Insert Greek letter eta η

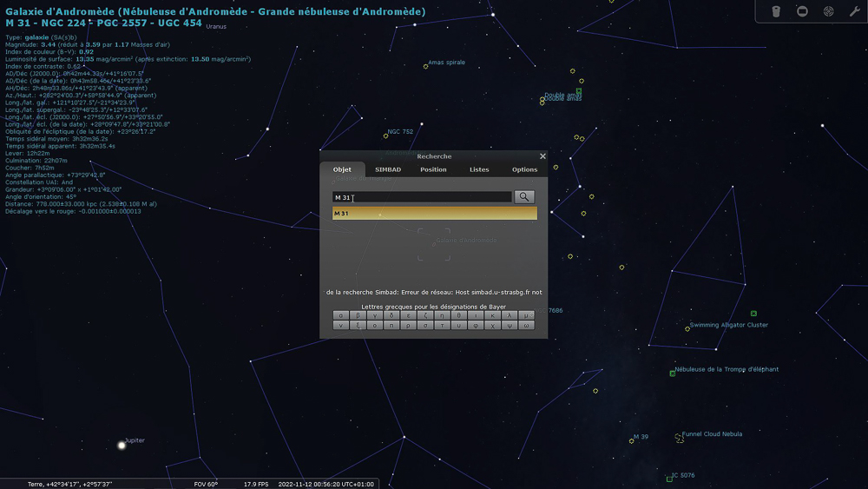click(442, 315)
